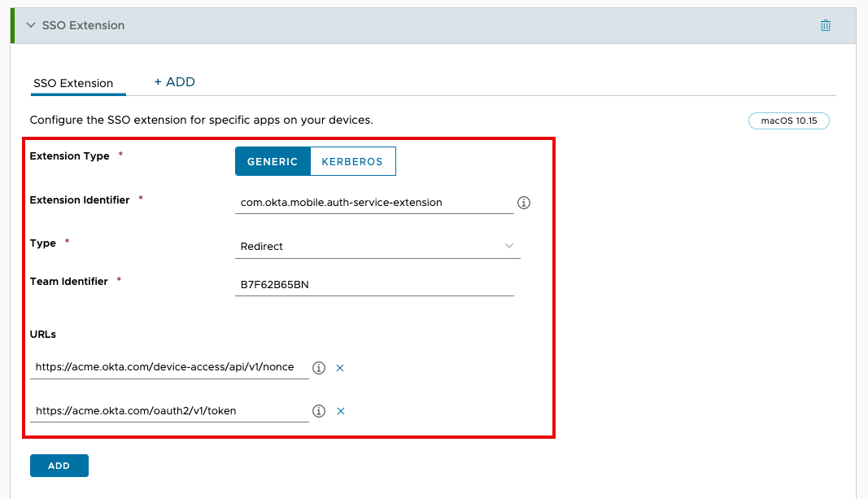
Task: Focus the Extension Identifier input field
Action: tap(374, 202)
